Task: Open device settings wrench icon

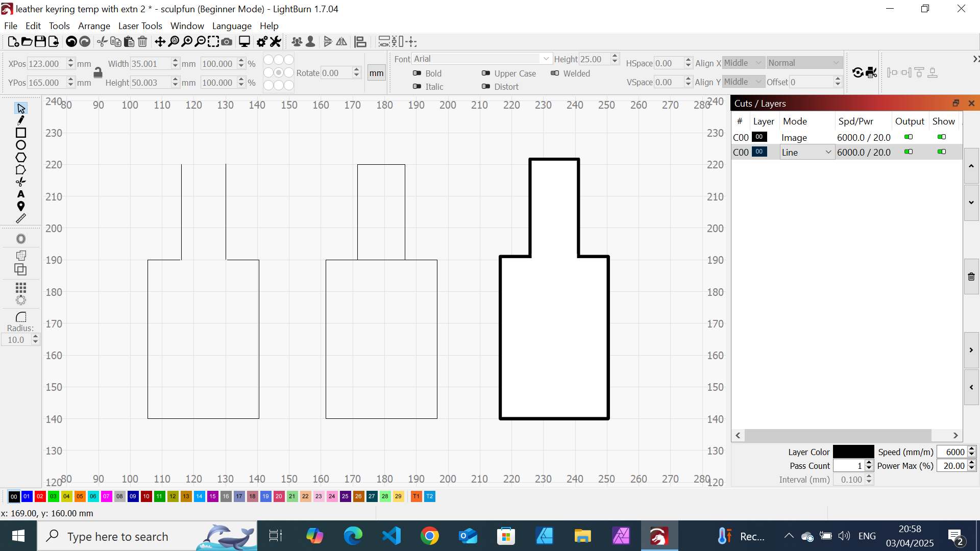Action: (276, 42)
